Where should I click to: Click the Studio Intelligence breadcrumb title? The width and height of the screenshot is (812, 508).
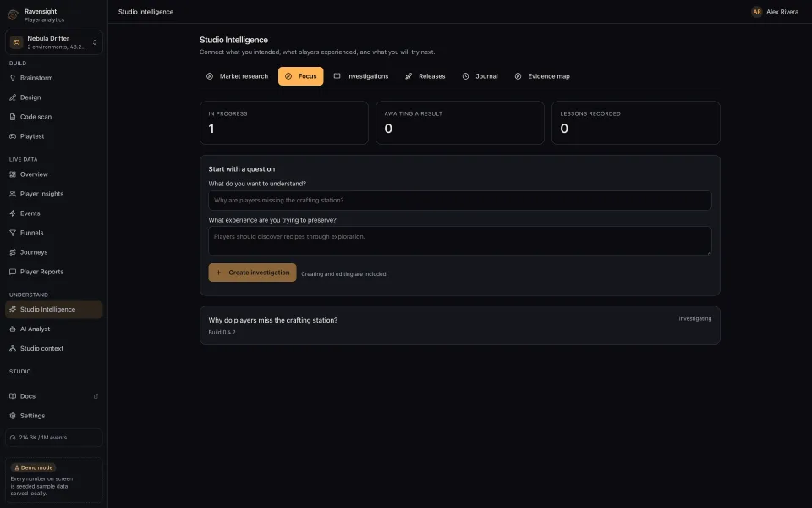point(146,11)
